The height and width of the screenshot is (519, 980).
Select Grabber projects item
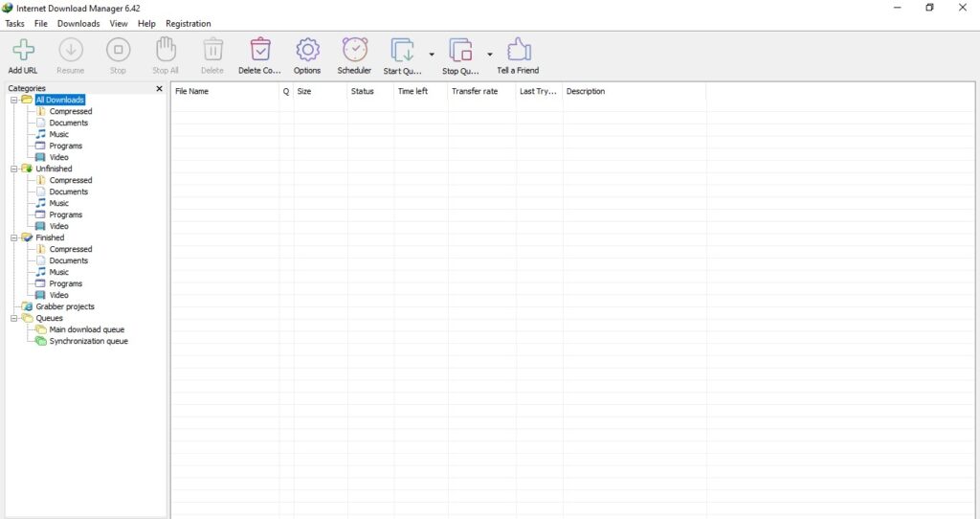[65, 306]
